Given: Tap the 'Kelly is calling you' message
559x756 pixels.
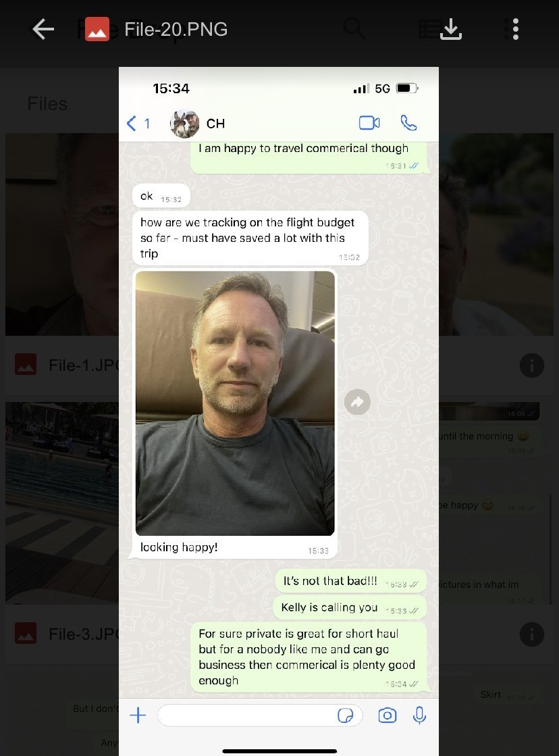Looking at the screenshot, I should [x=350, y=607].
